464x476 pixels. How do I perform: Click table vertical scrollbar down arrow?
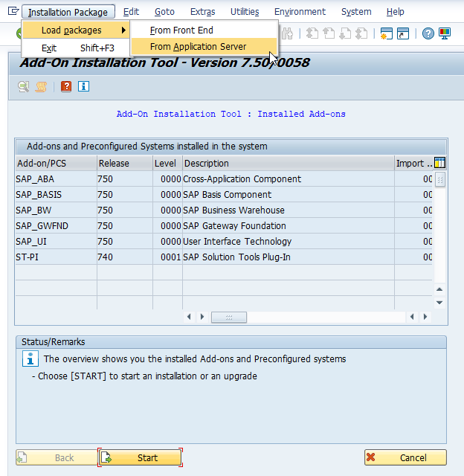tap(439, 303)
